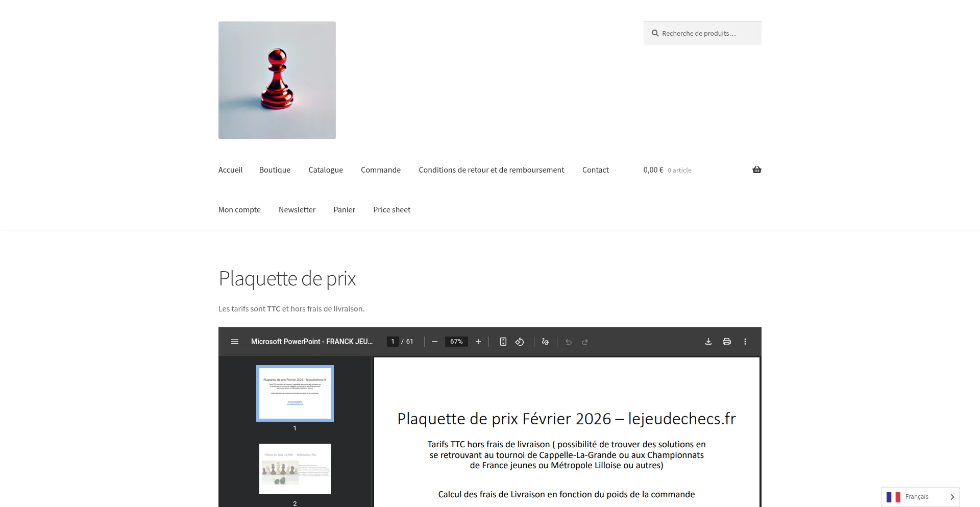Screen dimensions: 980x507
Task: Open the Commande menu item
Action: point(381,170)
